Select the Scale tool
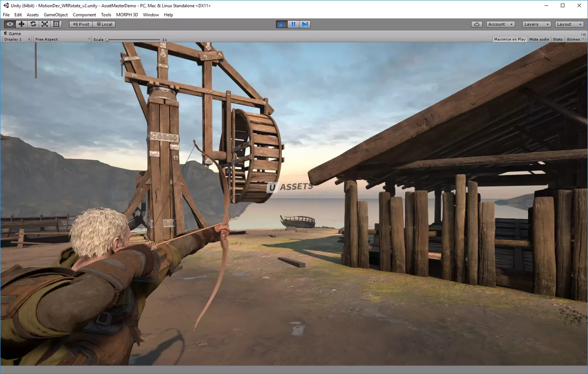The image size is (588, 374). click(45, 24)
